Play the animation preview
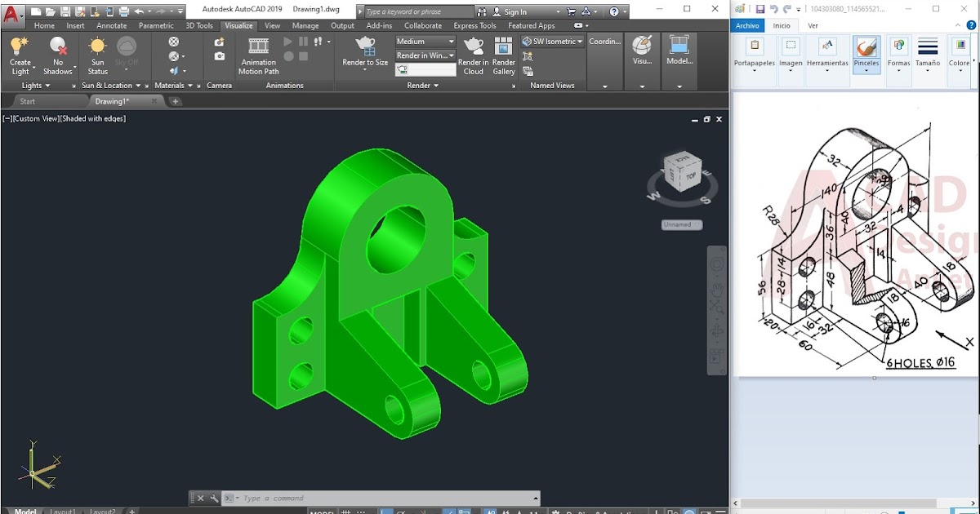This screenshot has width=980, height=514. pyautogui.click(x=287, y=41)
